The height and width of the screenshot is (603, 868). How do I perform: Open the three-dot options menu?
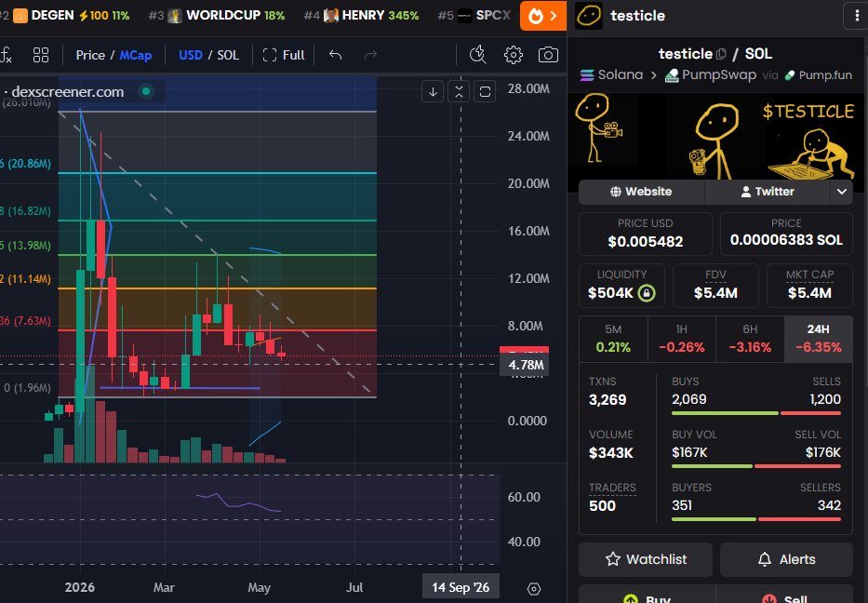857,16
